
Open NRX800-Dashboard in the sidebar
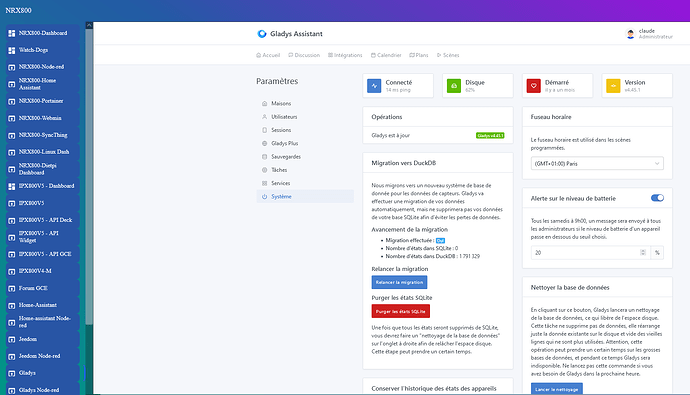[43, 33]
